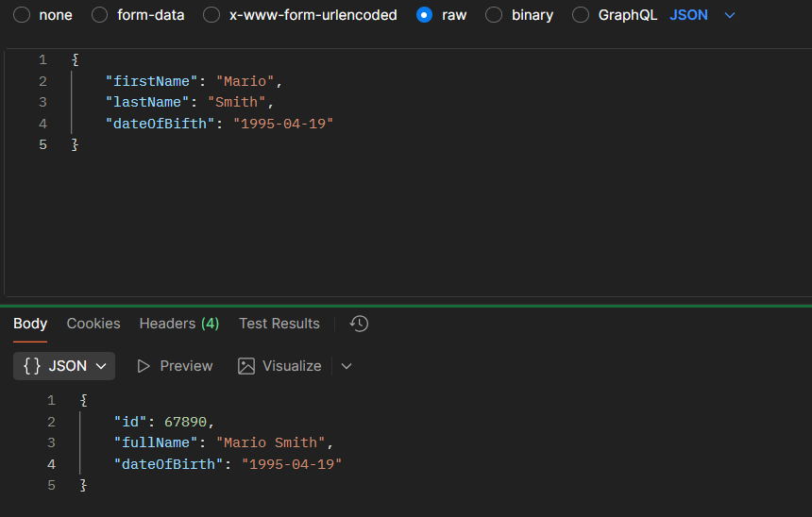
Task: Select the binary body option
Action: coord(494,15)
